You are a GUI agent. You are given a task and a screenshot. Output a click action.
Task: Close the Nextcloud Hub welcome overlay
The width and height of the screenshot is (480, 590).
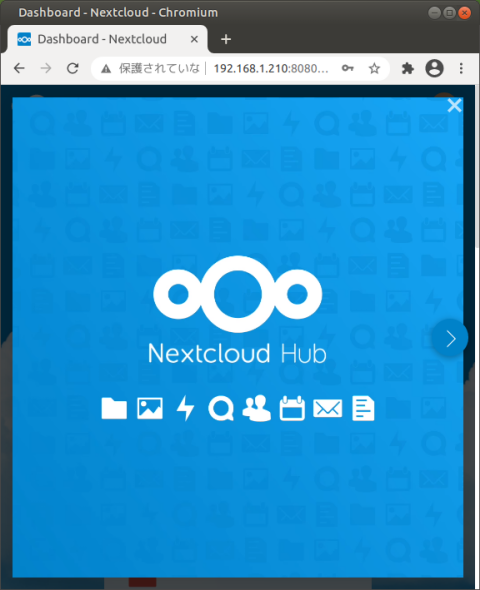pos(454,105)
